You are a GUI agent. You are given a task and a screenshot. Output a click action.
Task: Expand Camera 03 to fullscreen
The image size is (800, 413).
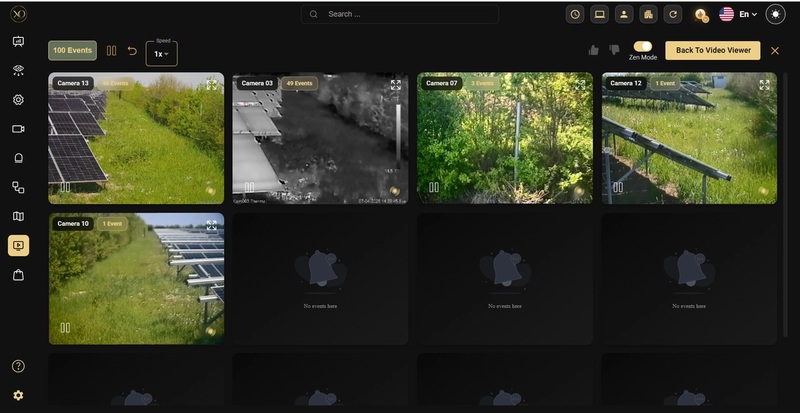click(x=396, y=85)
